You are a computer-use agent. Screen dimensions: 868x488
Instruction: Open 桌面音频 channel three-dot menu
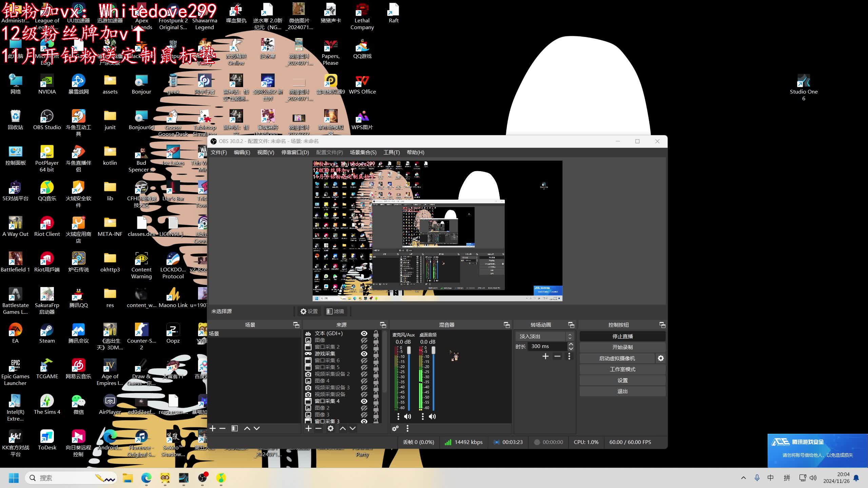point(422,416)
